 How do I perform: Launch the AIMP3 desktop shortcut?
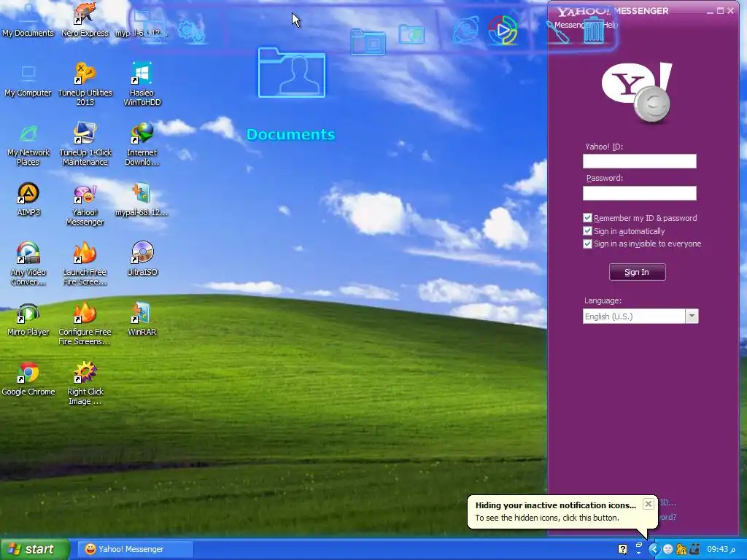[x=28, y=200]
